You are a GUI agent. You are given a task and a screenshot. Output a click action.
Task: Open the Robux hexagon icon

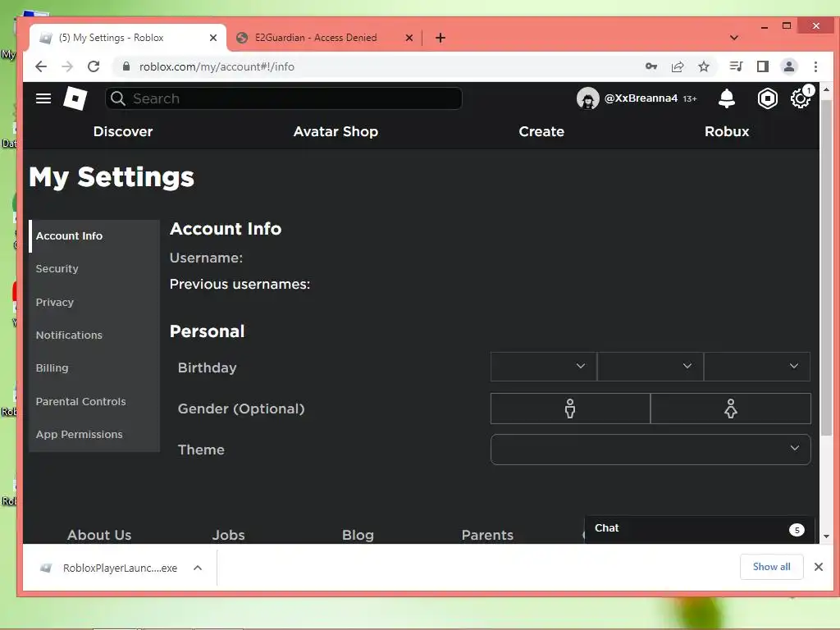(767, 98)
